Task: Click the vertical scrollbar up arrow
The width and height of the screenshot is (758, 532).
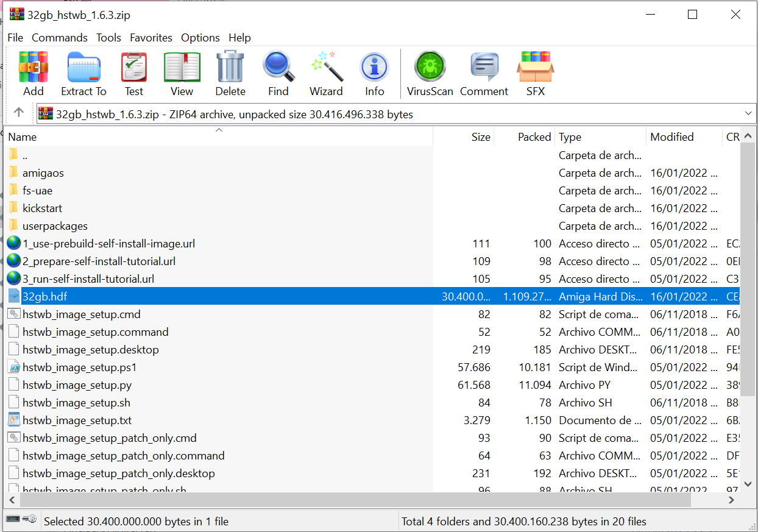Action: click(748, 136)
